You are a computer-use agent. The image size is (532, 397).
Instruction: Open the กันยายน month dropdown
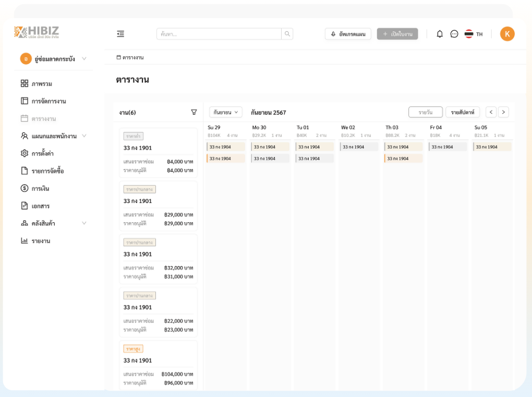[x=226, y=112]
